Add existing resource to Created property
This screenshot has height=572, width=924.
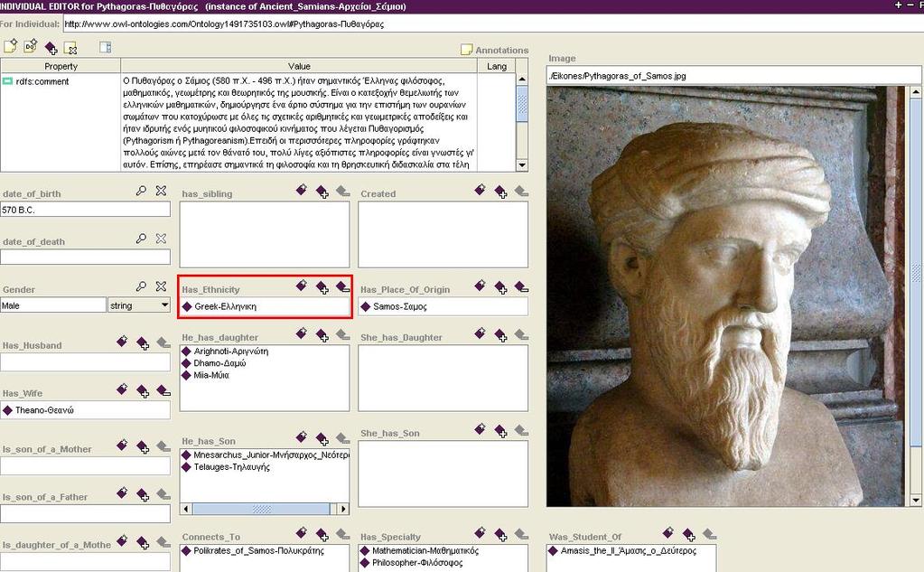point(500,192)
